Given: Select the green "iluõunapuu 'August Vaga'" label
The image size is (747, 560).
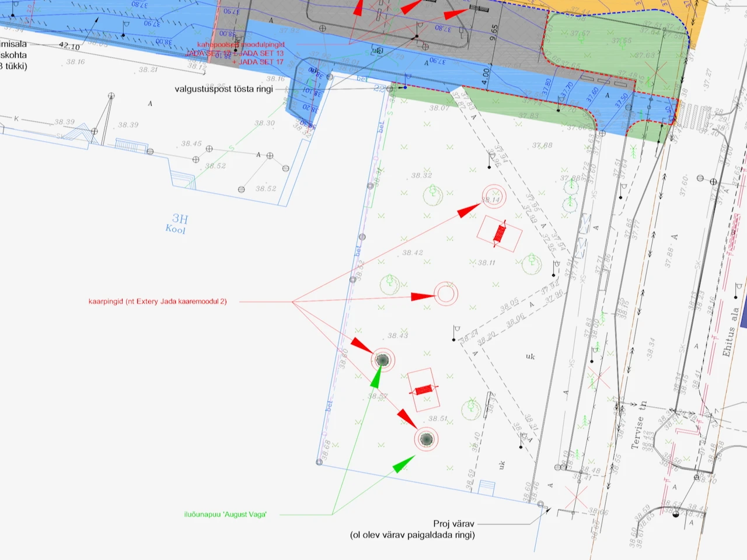Looking at the screenshot, I should [225, 514].
